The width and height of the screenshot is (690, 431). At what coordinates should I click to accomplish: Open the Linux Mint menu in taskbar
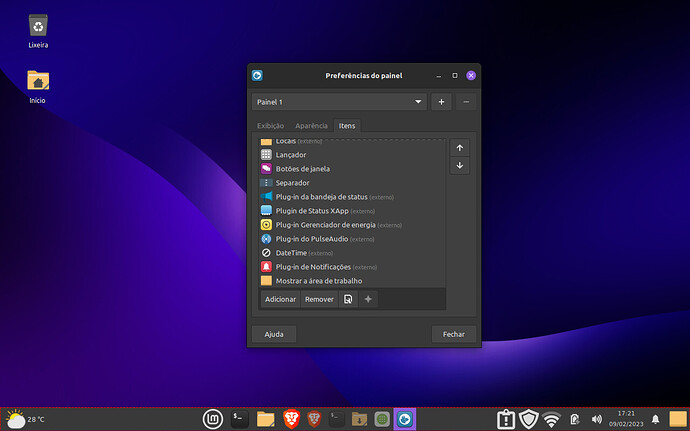[x=213, y=419]
